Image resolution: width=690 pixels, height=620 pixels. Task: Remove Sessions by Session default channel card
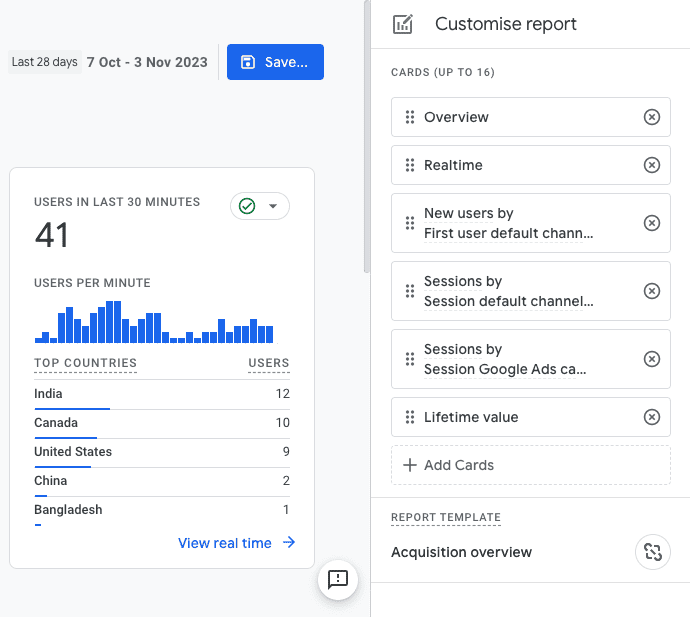coord(652,291)
